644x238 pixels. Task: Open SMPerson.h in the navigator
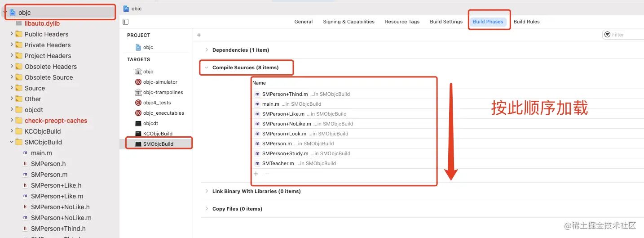click(x=49, y=164)
